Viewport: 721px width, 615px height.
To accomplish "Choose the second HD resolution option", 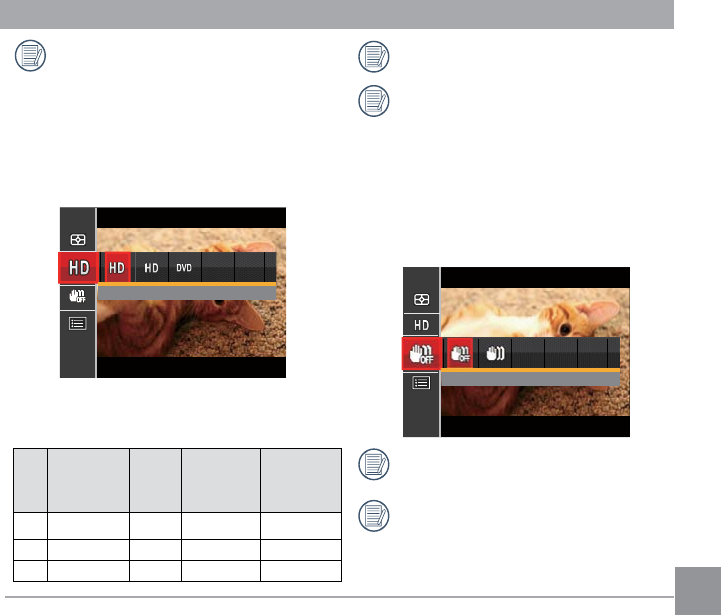I will 151,267.
